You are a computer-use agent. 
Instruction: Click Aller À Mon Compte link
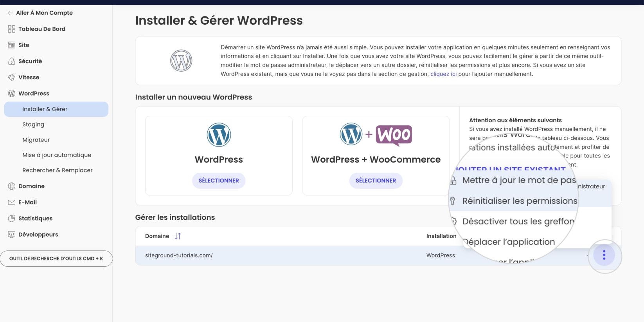pos(44,13)
